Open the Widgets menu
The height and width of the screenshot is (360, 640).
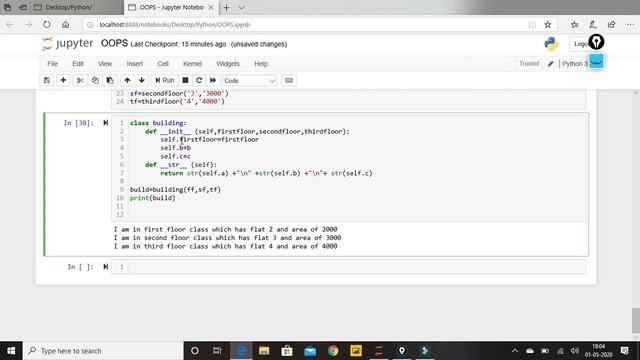(x=228, y=64)
